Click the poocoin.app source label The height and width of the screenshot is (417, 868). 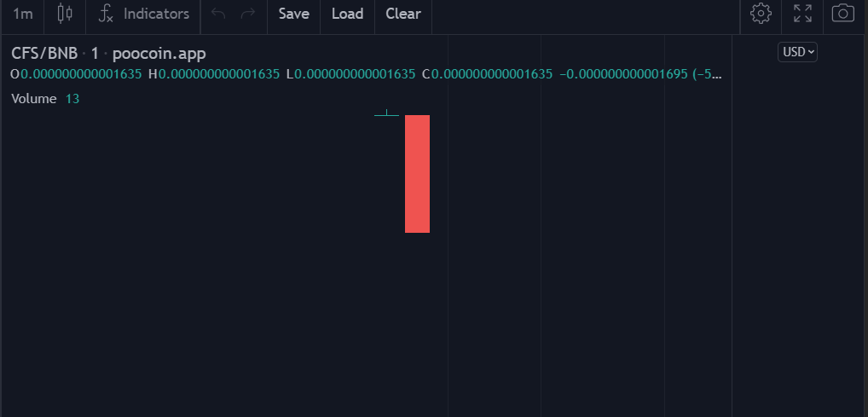pos(159,54)
